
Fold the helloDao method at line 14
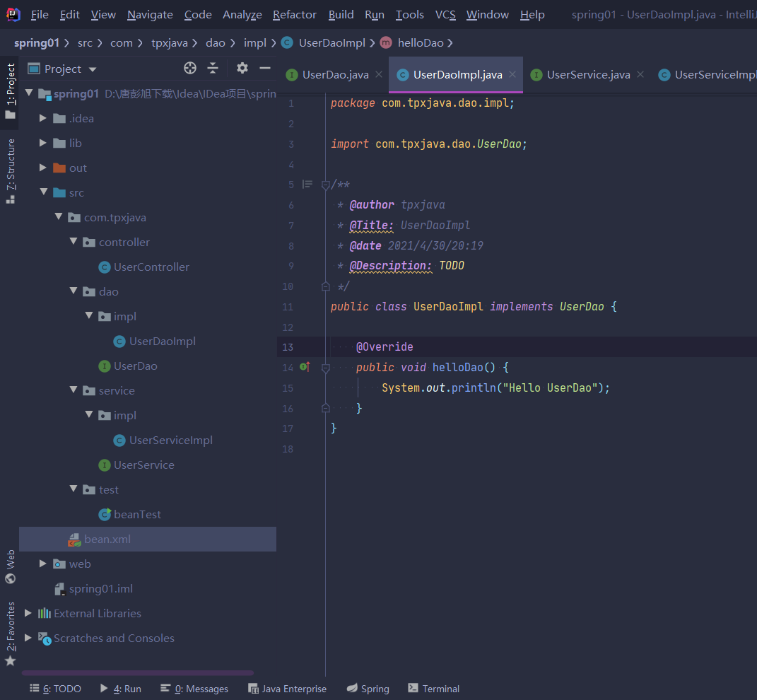pos(325,368)
